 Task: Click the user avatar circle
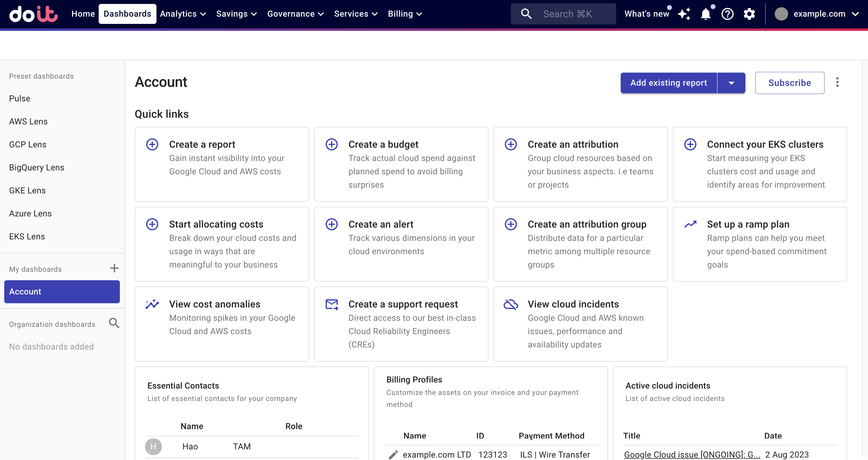point(781,14)
